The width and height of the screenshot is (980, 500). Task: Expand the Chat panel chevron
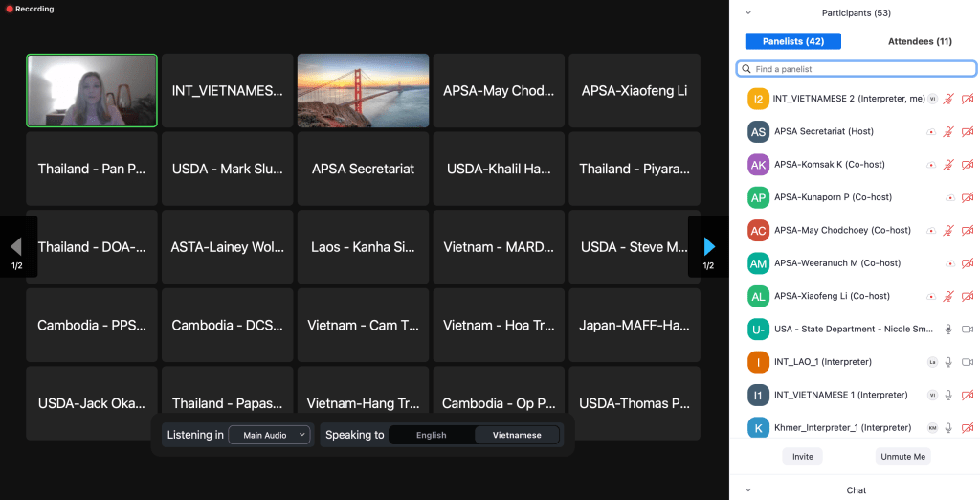748,490
